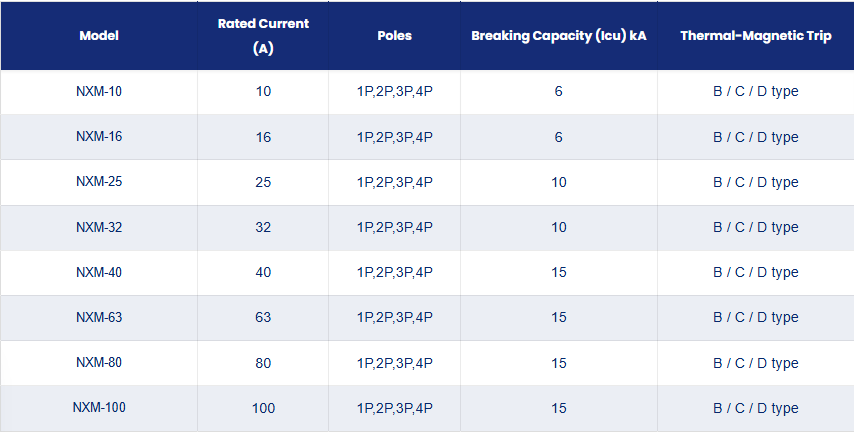This screenshot has height=432, width=854.
Task: Select the NXM-10 model cell
Action: pyautogui.click(x=99, y=92)
